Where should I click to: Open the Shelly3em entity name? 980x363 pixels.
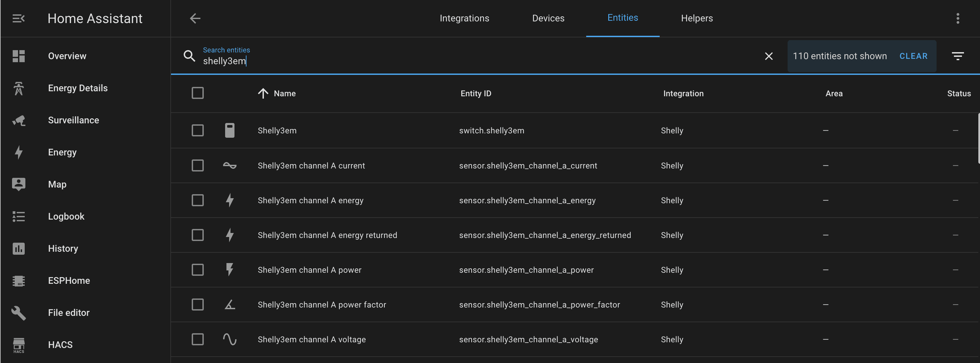tap(277, 130)
